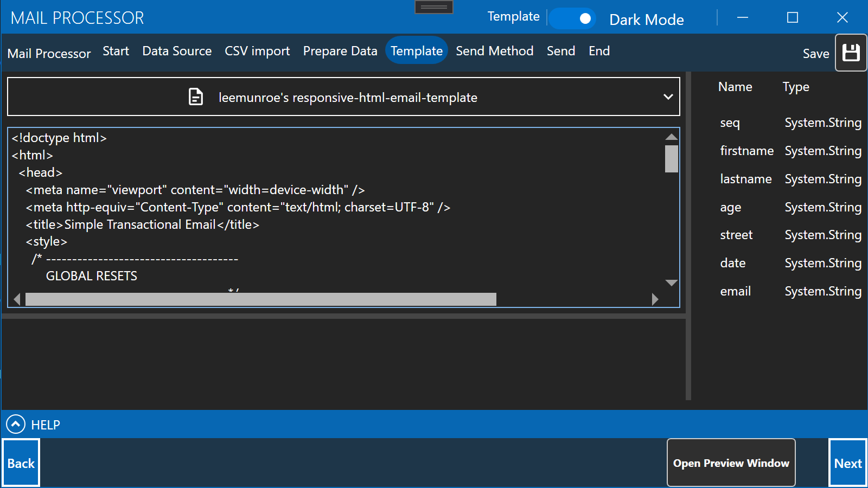
Task: Select the 'age' field name
Action: pos(731,207)
